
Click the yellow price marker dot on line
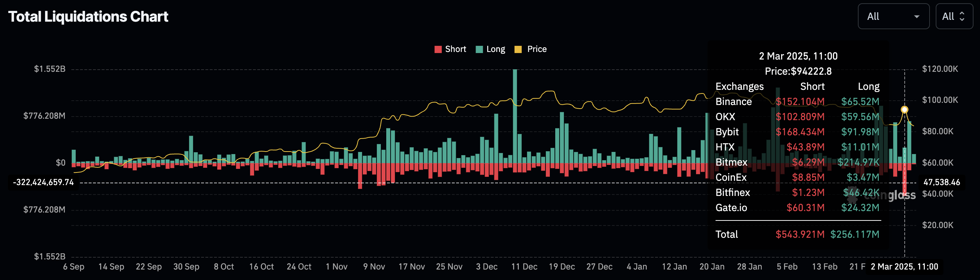(904, 110)
